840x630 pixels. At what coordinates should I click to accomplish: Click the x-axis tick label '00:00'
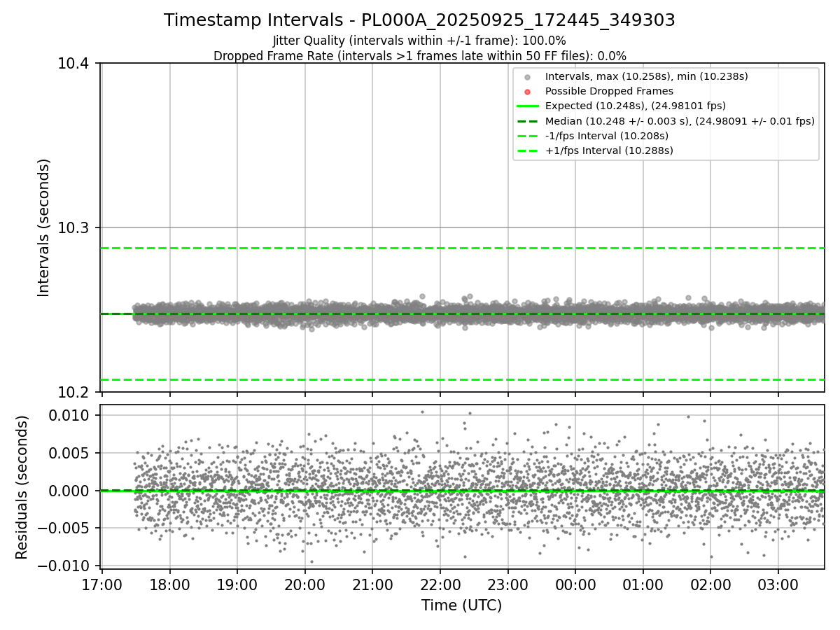coord(575,584)
